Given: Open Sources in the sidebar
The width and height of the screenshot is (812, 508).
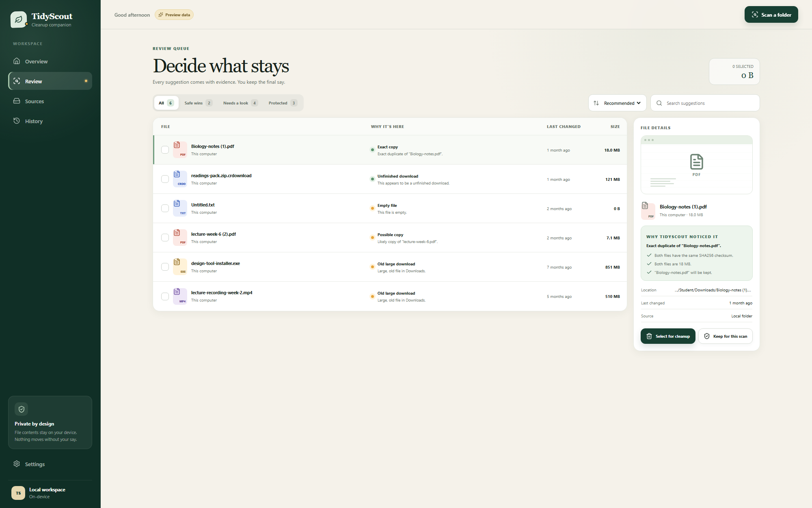Looking at the screenshot, I should tap(50, 101).
